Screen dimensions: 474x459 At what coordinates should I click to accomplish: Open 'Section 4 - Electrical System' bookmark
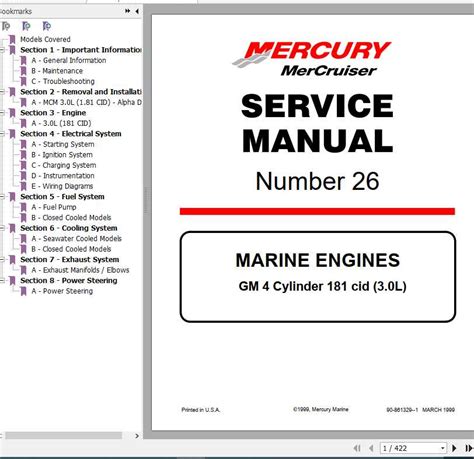[x=71, y=134]
